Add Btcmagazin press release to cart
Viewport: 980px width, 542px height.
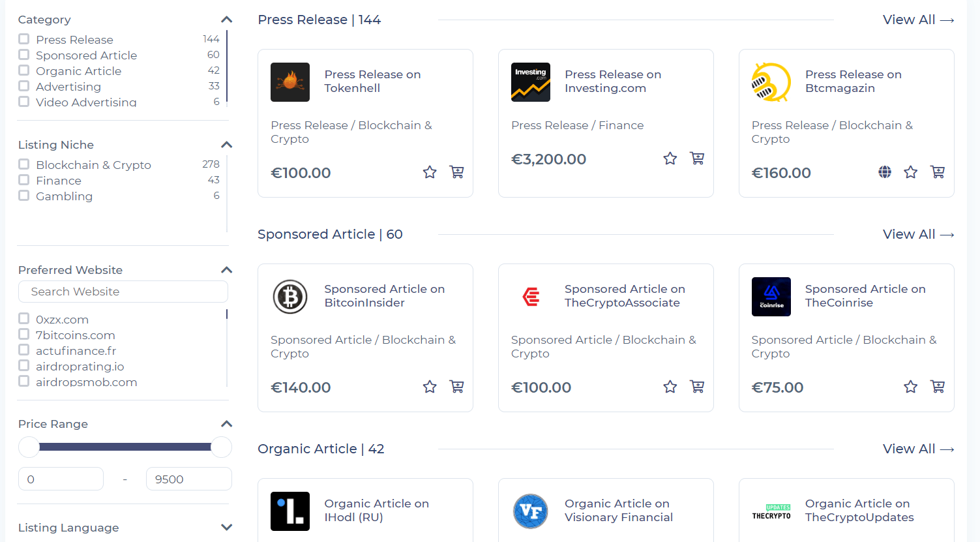point(938,172)
